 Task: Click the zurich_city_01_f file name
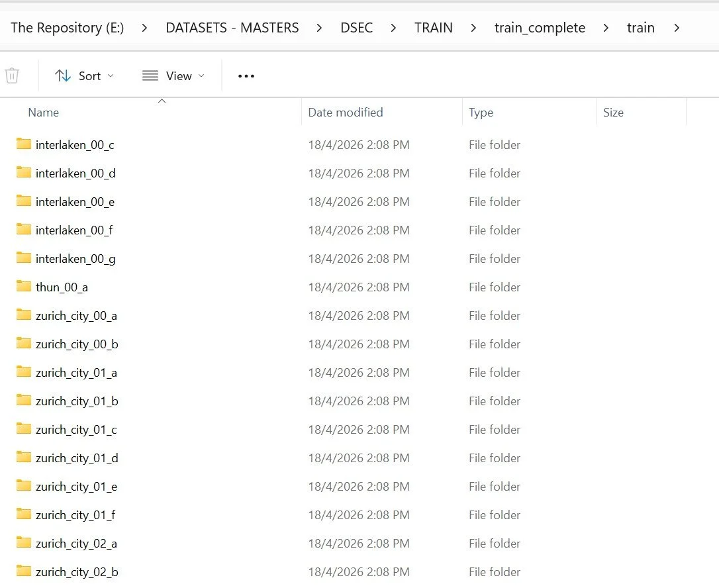(75, 515)
